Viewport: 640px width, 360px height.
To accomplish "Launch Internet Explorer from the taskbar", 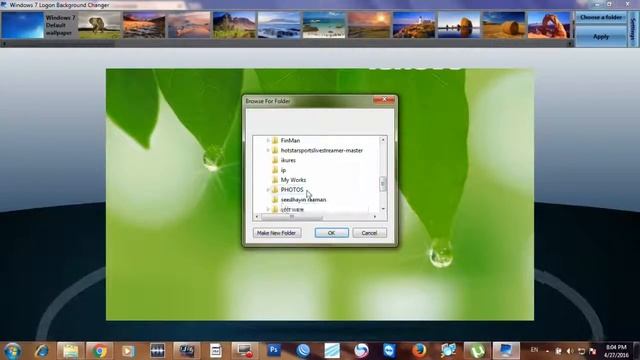I will click(x=41, y=351).
